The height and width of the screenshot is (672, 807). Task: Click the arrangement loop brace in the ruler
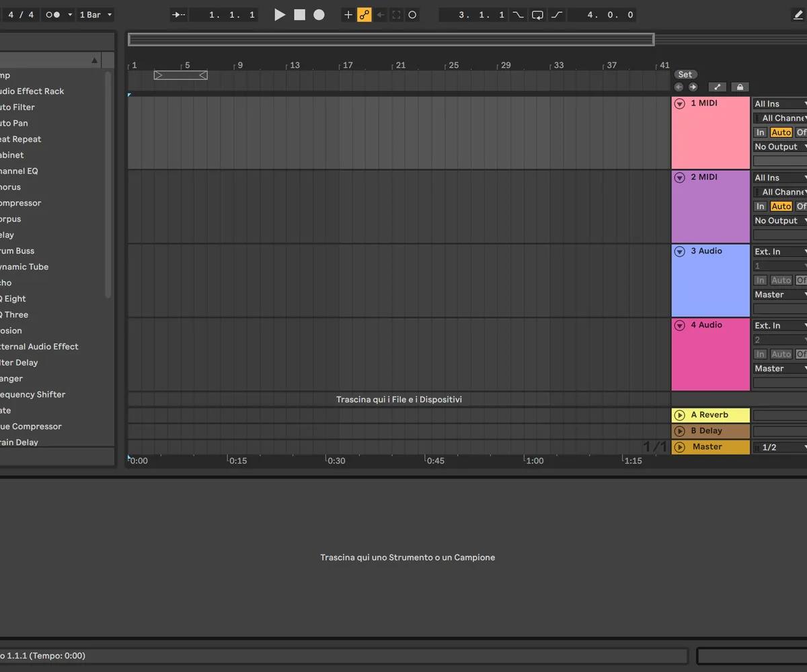(x=180, y=75)
